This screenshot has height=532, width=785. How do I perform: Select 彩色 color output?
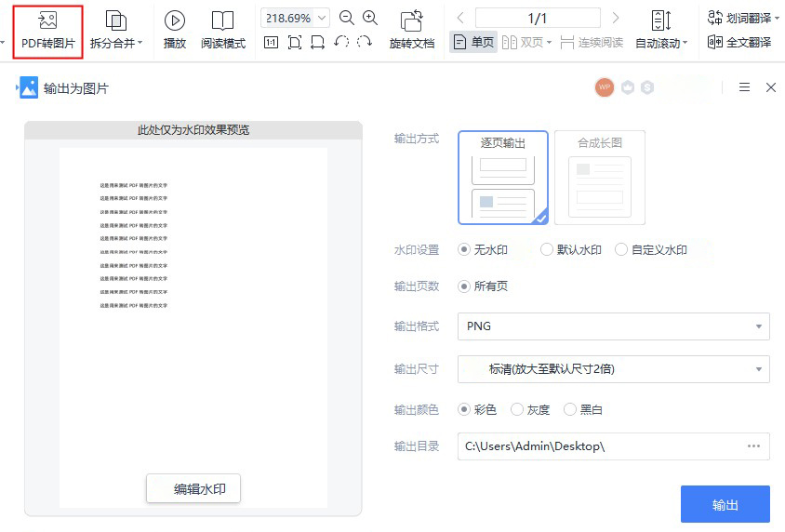478,410
